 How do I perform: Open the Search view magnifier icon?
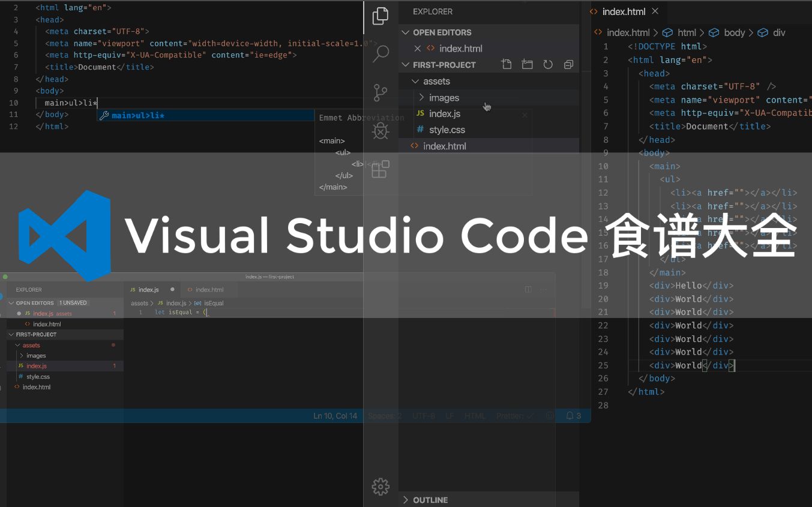[x=380, y=54]
